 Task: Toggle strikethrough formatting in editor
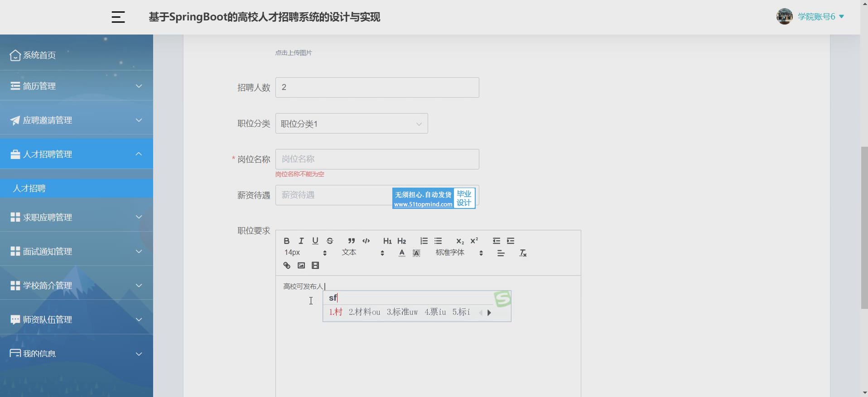[330, 241]
